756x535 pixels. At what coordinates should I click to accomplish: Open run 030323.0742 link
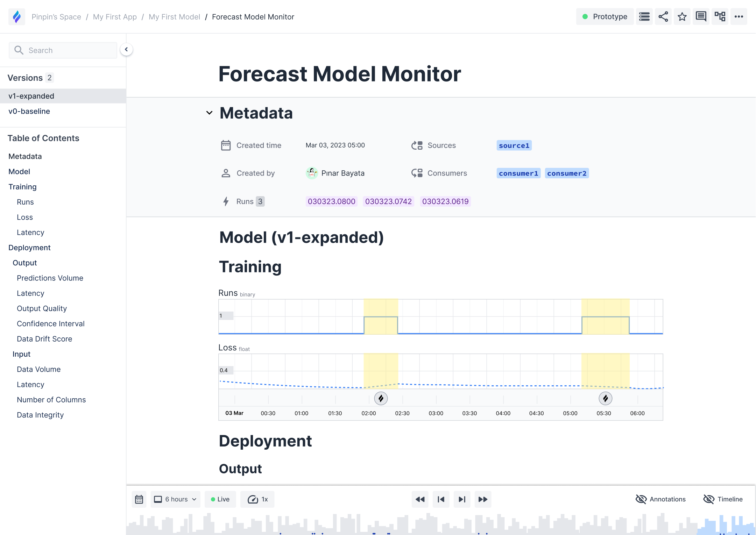(388, 201)
